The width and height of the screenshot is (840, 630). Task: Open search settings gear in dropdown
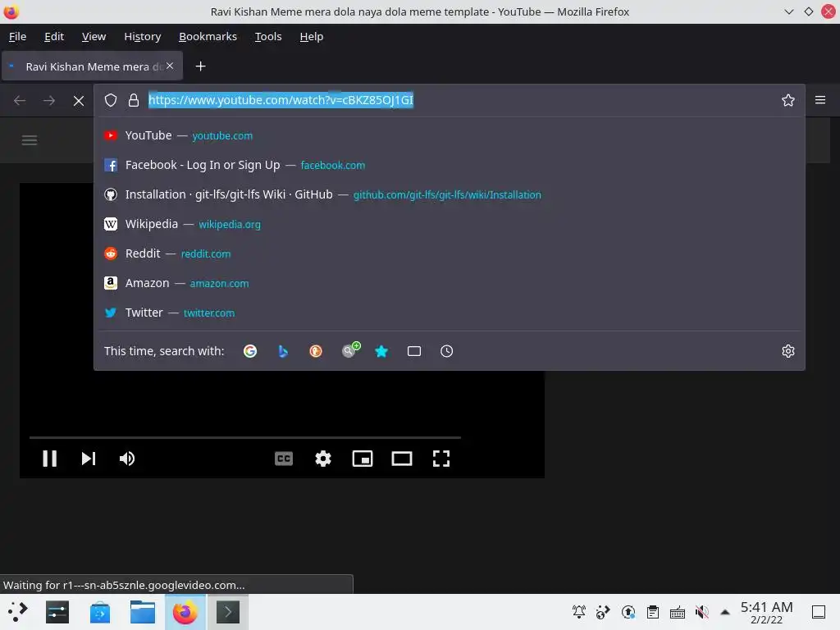pyautogui.click(x=788, y=351)
